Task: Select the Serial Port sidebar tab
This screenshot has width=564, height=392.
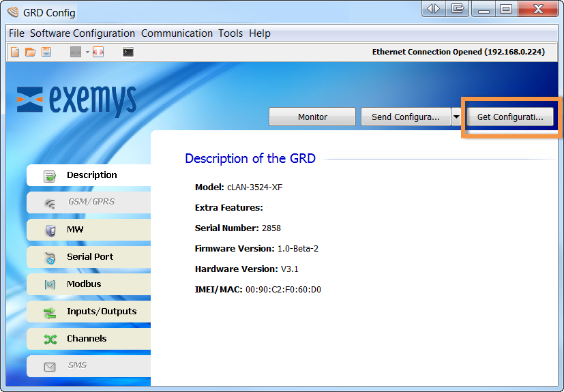Action: 89,257
